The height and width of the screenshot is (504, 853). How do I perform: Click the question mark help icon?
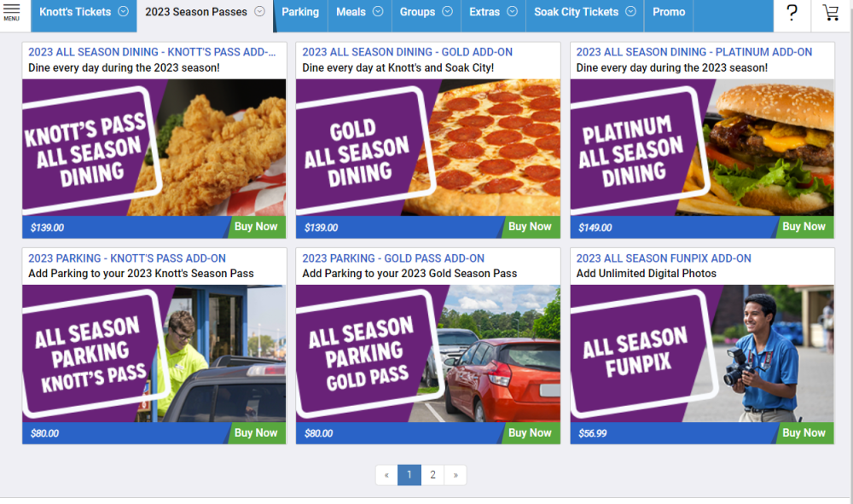(x=792, y=13)
